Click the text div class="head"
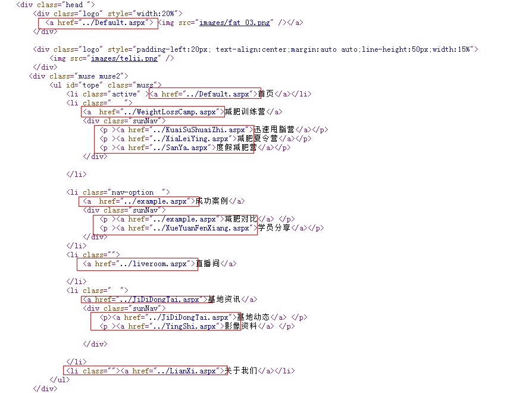The width and height of the screenshot is (532, 393). click(56, 5)
